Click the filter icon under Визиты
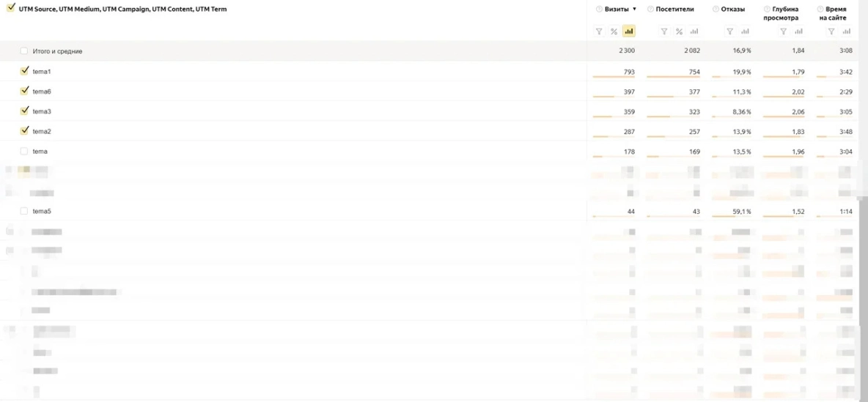Viewport: 868px width, 402px height. [599, 31]
